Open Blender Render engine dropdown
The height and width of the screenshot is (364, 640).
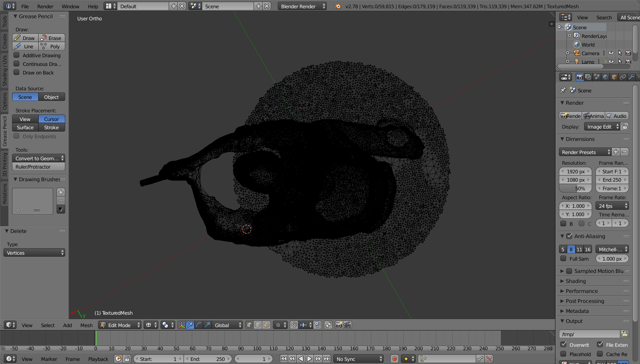tap(302, 6)
